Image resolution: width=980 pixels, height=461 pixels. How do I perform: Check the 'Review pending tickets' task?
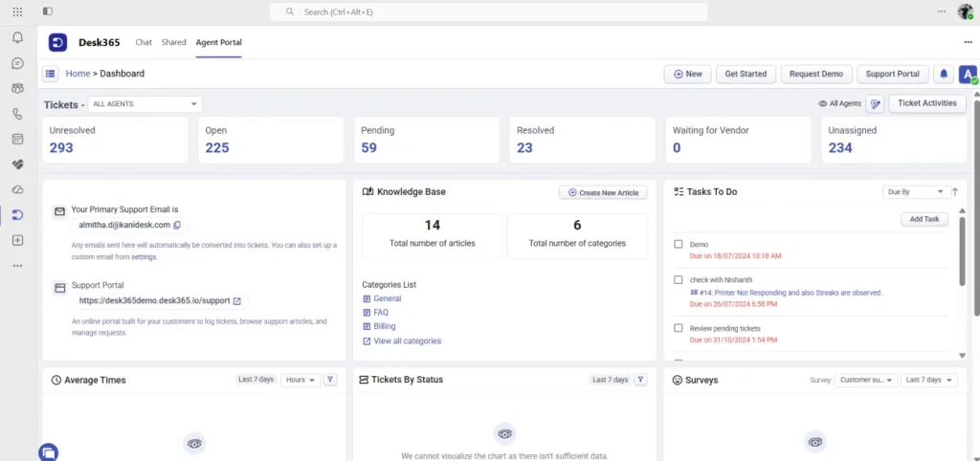click(679, 328)
